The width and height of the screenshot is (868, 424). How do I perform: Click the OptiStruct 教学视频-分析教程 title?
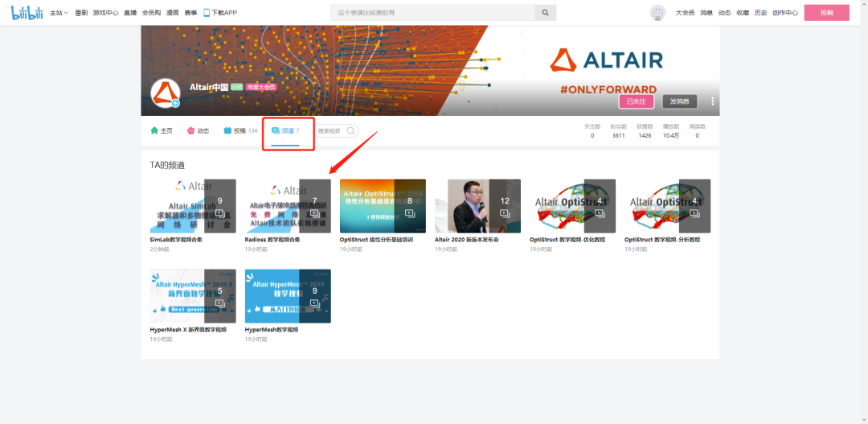tap(662, 240)
